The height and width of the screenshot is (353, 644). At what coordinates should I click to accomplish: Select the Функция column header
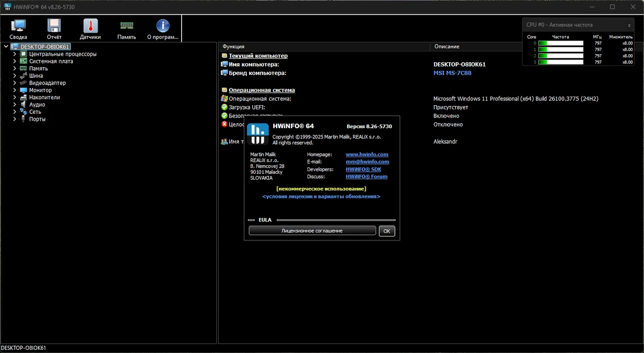324,47
